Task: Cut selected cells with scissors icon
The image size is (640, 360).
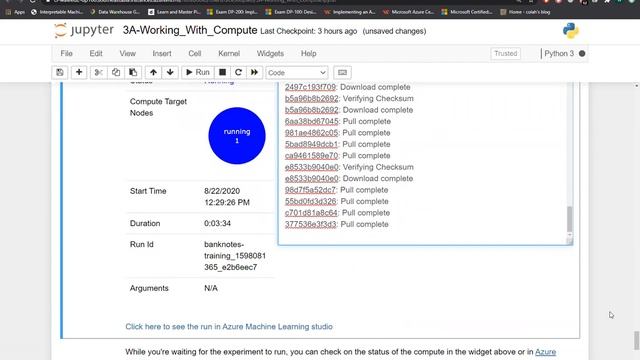Action: pyautogui.click(x=98, y=72)
